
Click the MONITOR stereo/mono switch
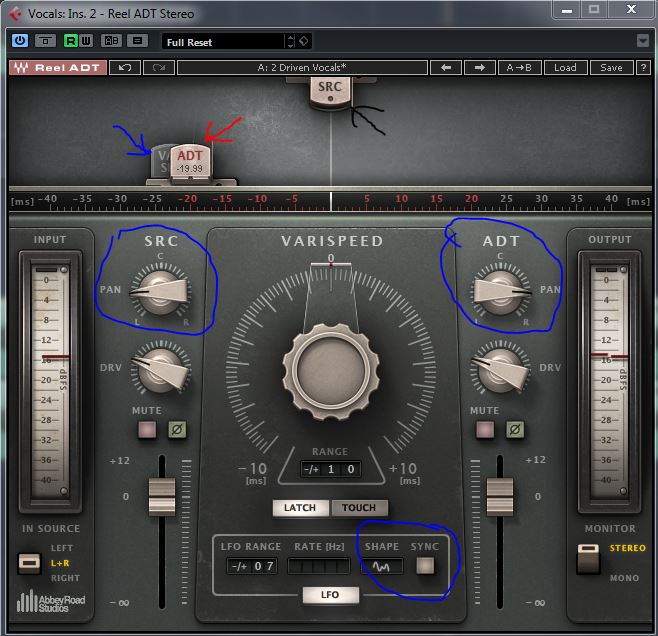point(588,559)
